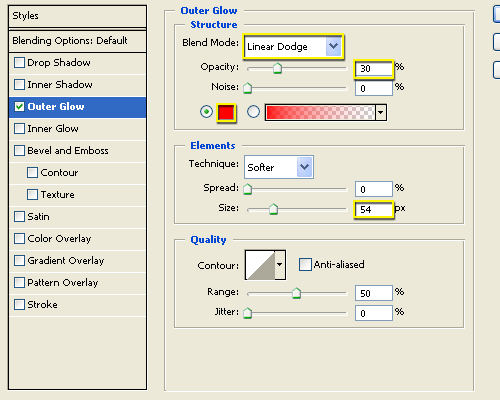This screenshot has width=500, height=400.
Task: Click the red glow color swatch
Action: (x=226, y=113)
